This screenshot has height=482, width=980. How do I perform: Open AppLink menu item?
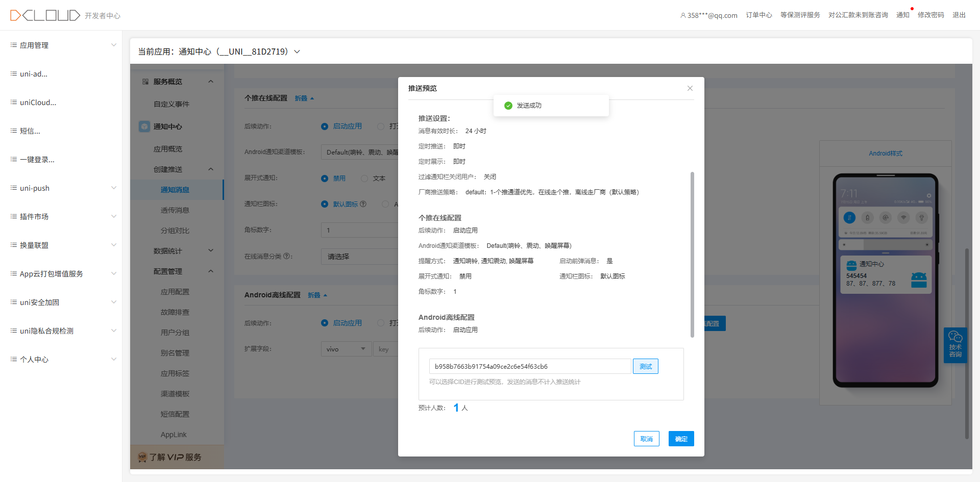coord(174,435)
